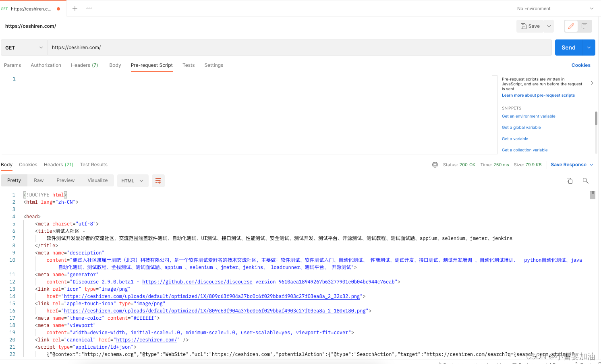The image size is (601, 364).
Task: Click the Status: 200 OK text
Action: coord(459,165)
